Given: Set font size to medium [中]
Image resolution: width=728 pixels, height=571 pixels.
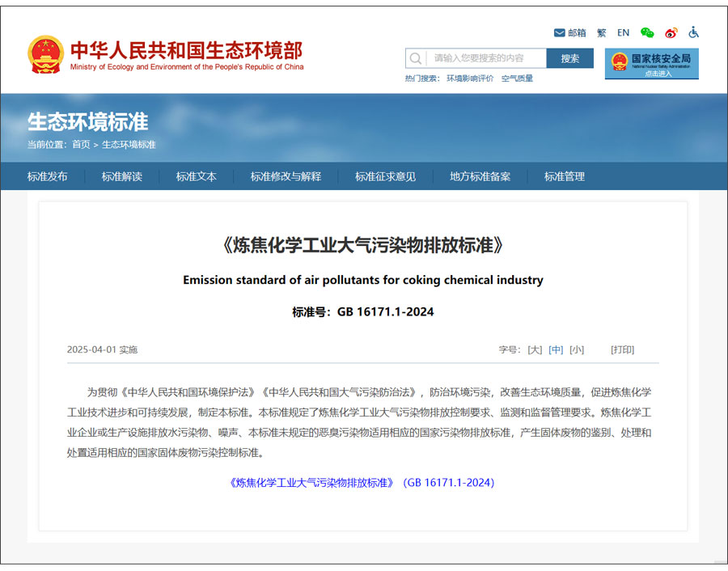Looking at the screenshot, I should 556,350.
